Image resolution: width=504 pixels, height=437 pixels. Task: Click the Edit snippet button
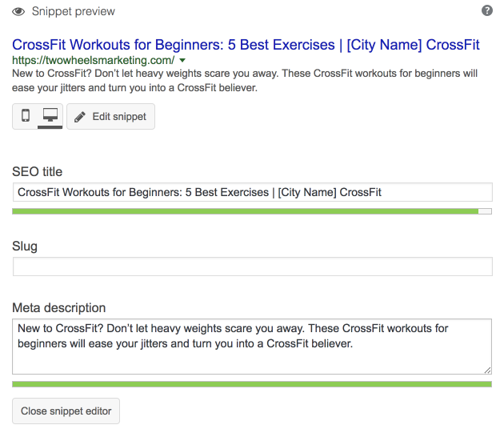[110, 116]
